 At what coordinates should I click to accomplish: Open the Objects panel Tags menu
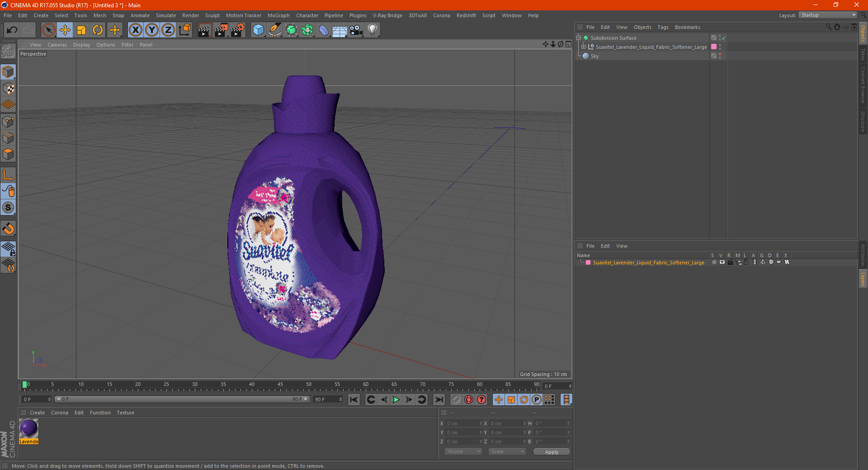tap(663, 27)
